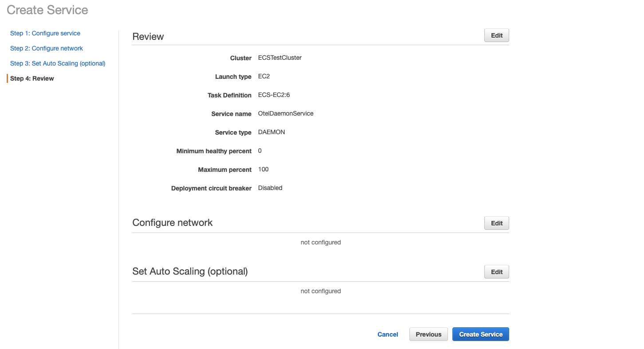Open Step 2: Configure network
Image resolution: width=644 pixels, height=349 pixels.
point(47,48)
